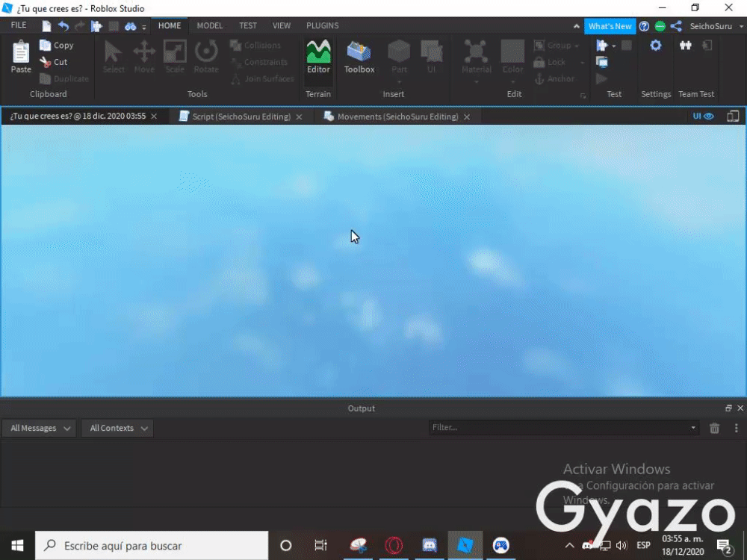Open the All Contexts dropdown
The image size is (747, 560).
(x=118, y=428)
